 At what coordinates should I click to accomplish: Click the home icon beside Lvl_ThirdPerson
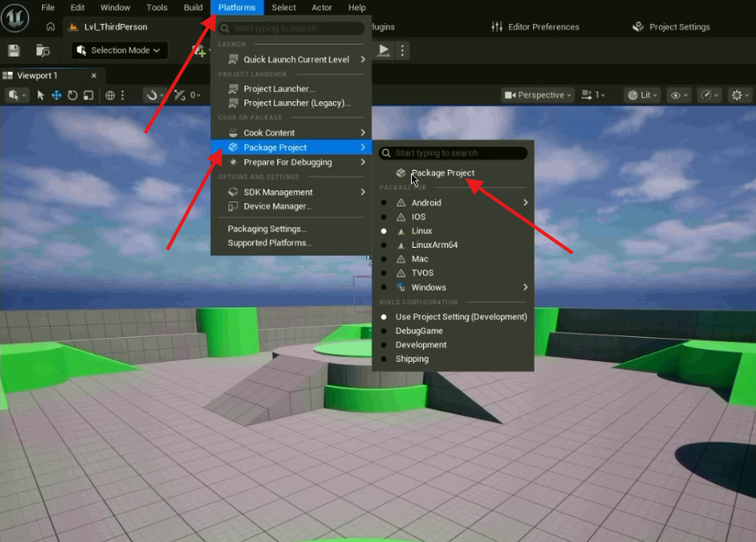tap(50, 27)
